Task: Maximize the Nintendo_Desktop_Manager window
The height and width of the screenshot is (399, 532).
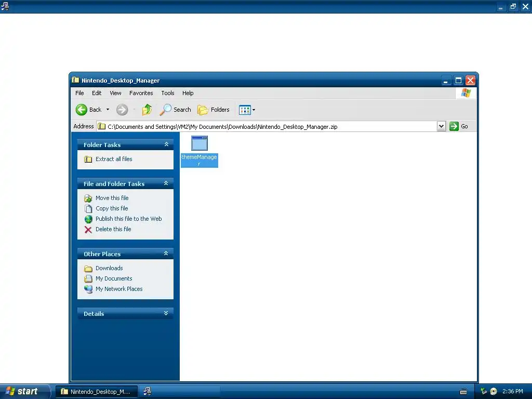Action: click(458, 81)
